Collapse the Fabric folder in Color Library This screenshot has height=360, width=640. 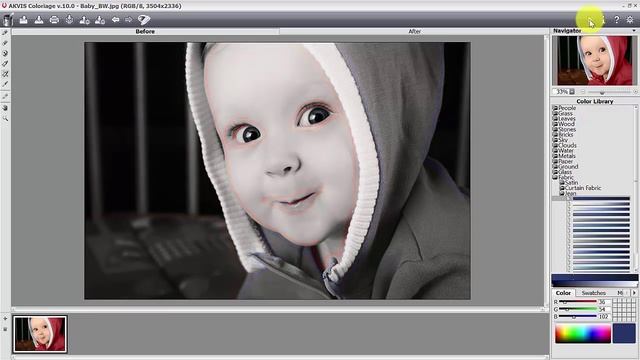click(x=555, y=177)
